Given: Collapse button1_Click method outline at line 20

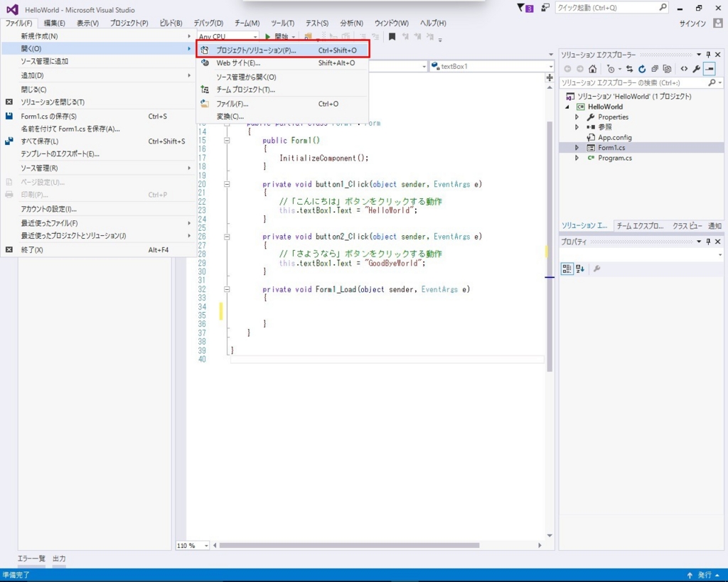Looking at the screenshot, I should [x=227, y=184].
